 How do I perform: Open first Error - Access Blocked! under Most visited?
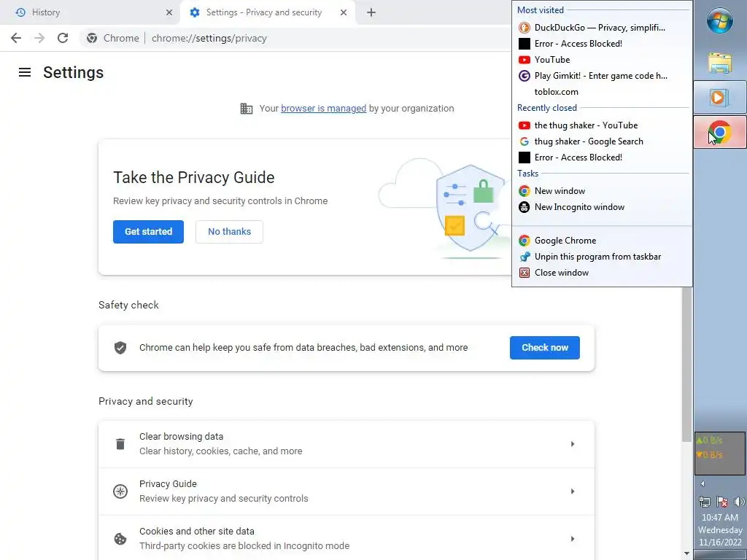point(602,44)
